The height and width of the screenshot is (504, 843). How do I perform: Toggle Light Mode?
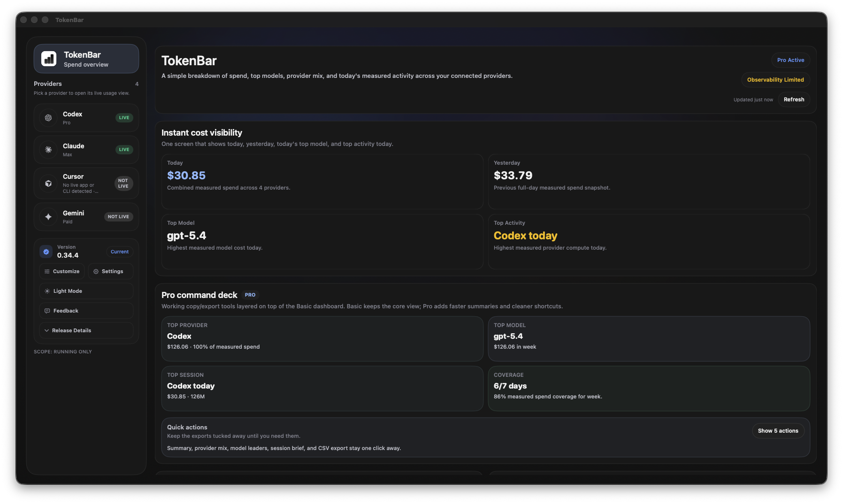86,291
